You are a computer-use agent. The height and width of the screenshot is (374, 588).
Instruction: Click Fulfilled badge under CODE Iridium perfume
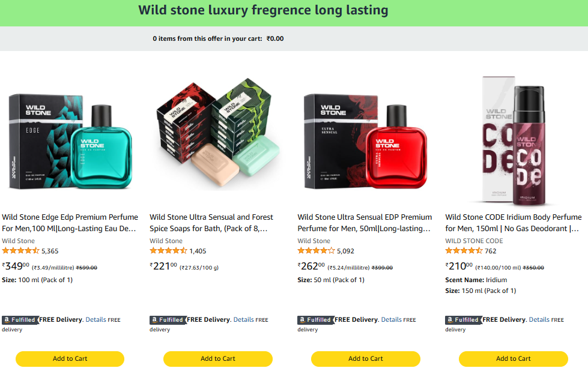[462, 320]
